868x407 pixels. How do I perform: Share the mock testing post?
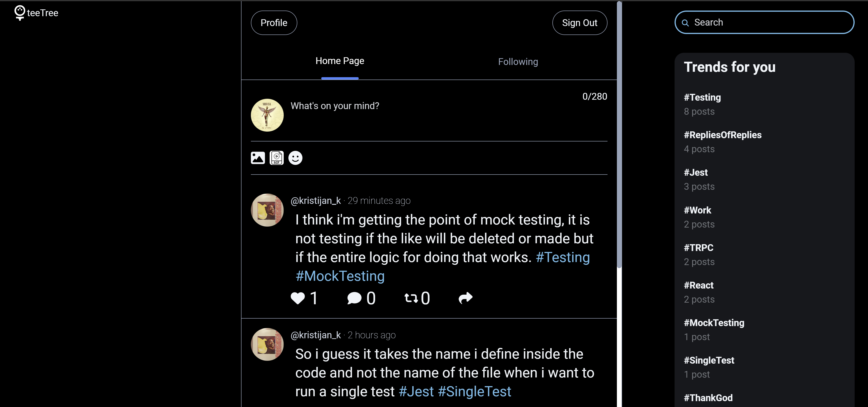465,298
